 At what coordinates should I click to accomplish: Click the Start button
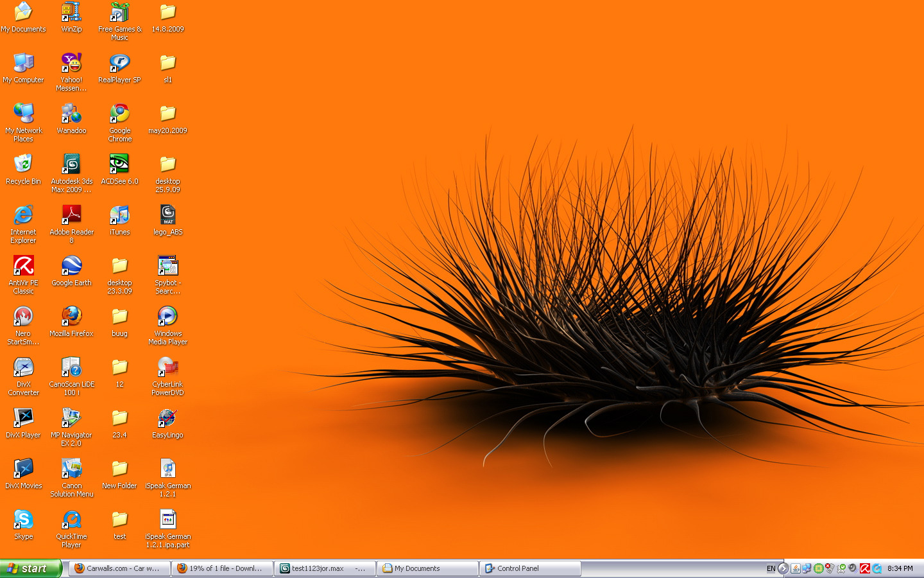pos(30,568)
